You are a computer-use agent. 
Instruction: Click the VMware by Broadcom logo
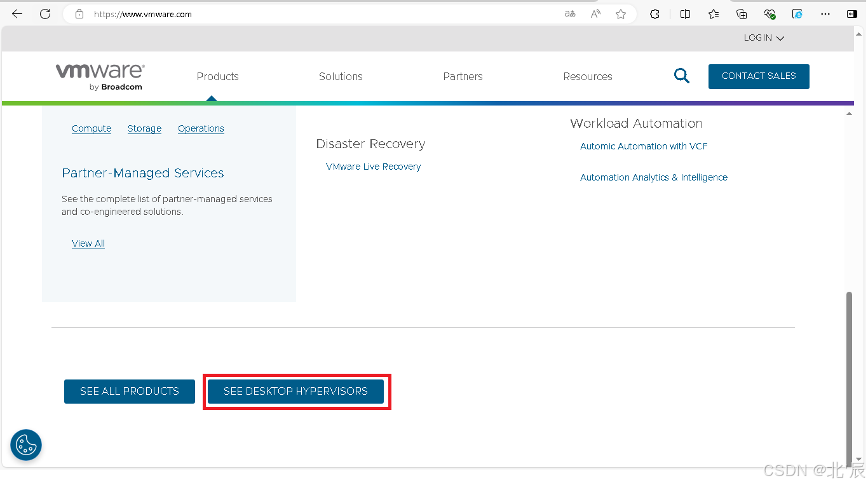click(100, 76)
